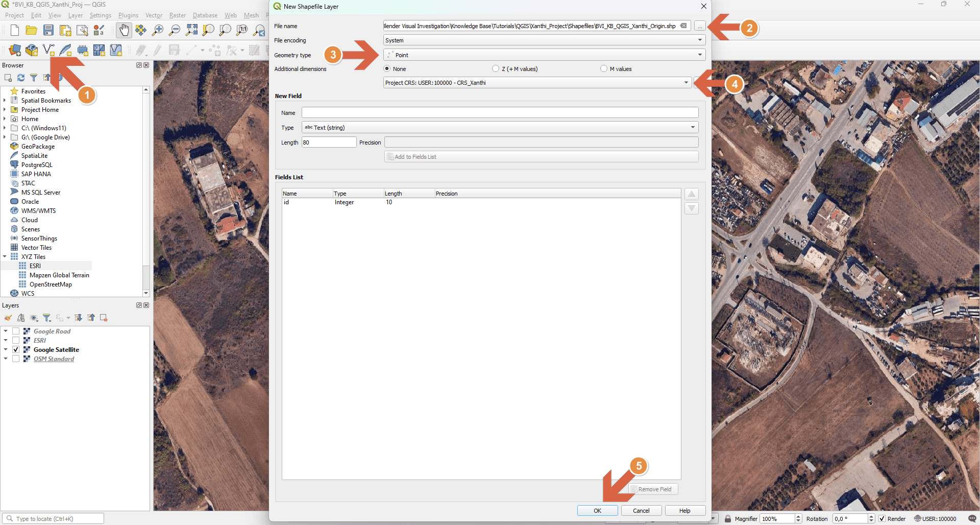Click the Zoom to Layer icon
The image size is (980, 525).
pos(225,30)
